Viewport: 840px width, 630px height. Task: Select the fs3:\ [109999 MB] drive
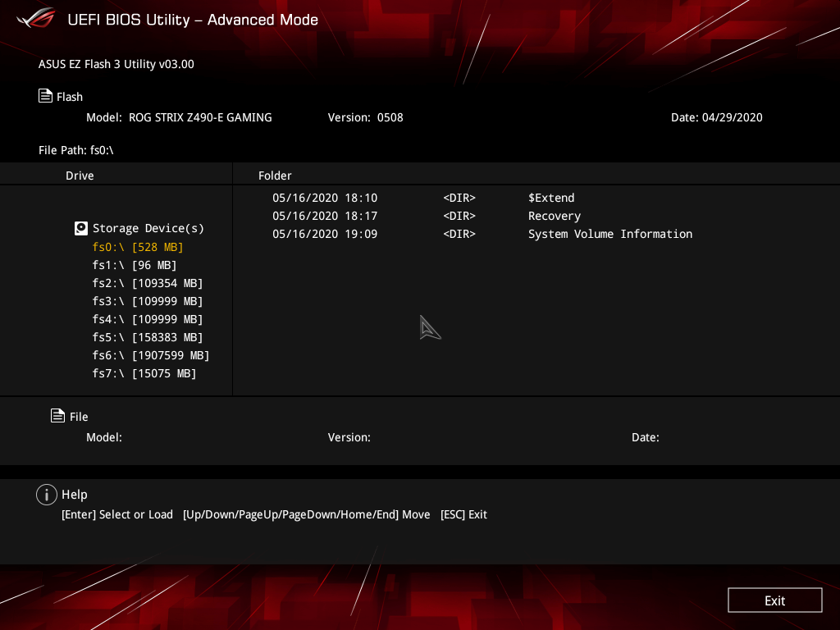click(x=148, y=301)
